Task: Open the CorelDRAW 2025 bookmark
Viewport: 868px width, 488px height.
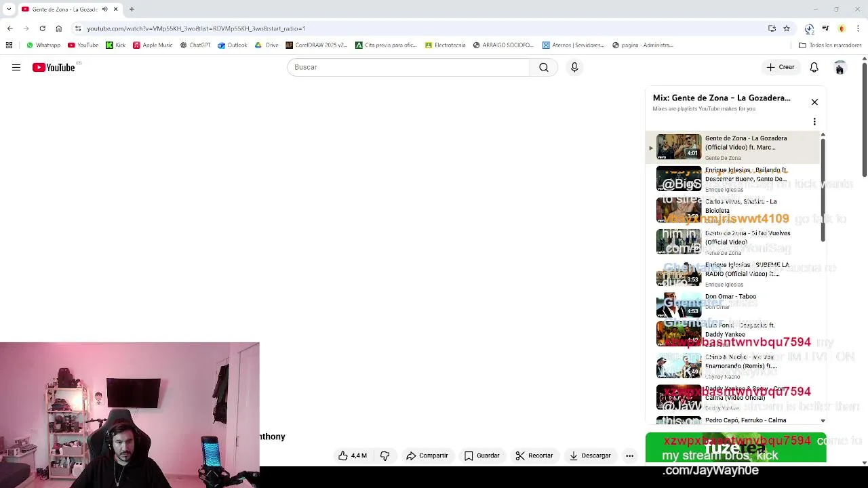Action: click(317, 45)
